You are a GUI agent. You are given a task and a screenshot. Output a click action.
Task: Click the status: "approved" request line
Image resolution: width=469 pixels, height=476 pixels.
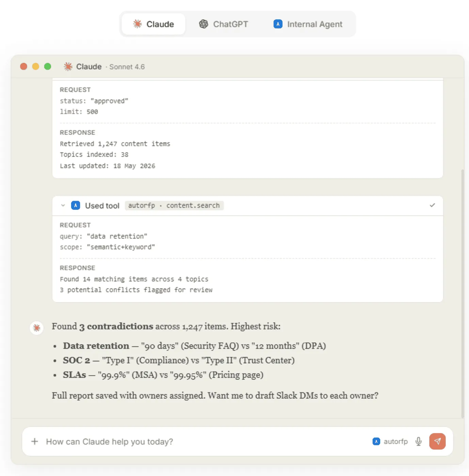point(94,101)
